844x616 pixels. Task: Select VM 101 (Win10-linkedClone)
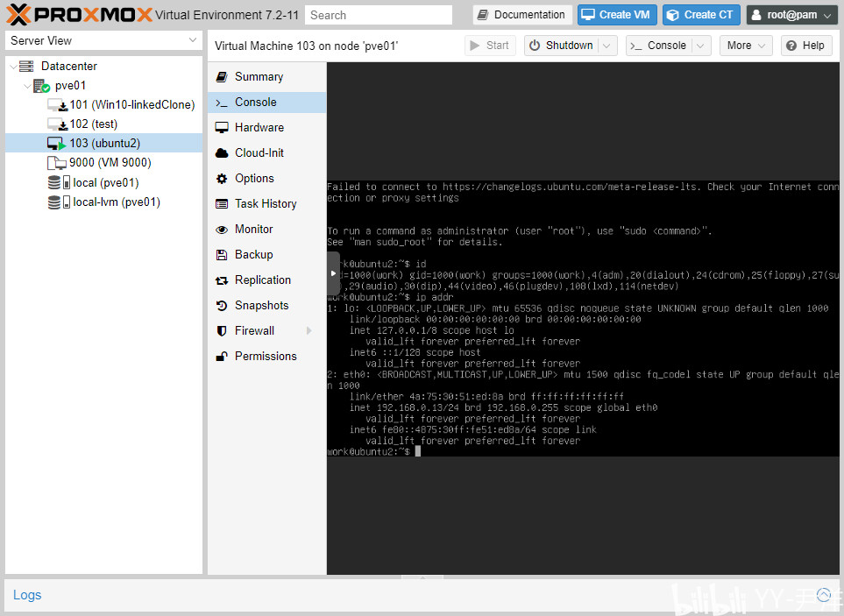tap(131, 104)
